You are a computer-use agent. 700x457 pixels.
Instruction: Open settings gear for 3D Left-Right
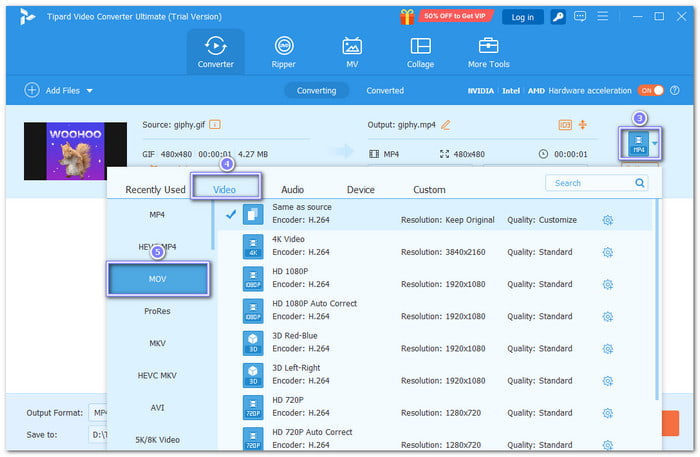click(x=608, y=381)
